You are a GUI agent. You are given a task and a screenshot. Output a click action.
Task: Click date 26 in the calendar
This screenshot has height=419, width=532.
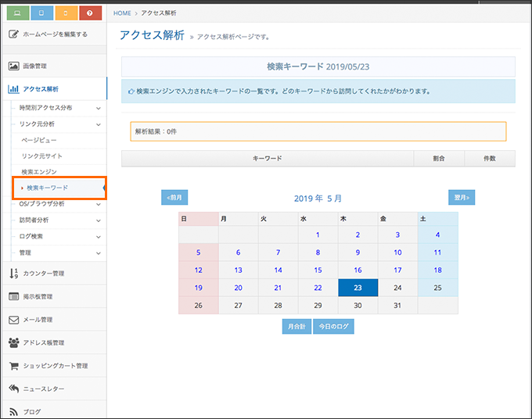click(x=199, y=305)
